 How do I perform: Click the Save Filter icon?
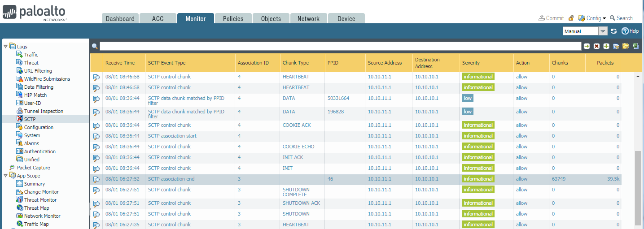(x=616, y=46)
